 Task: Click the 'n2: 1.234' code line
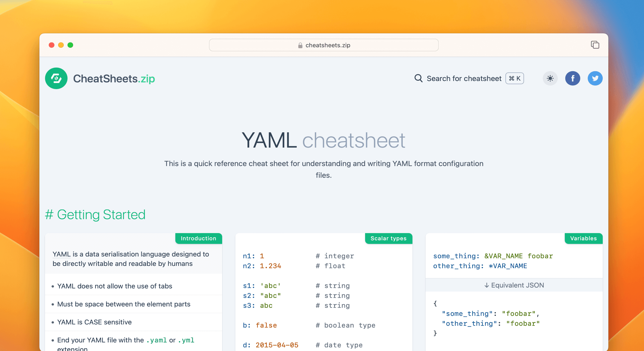click(x=262, y=266)
